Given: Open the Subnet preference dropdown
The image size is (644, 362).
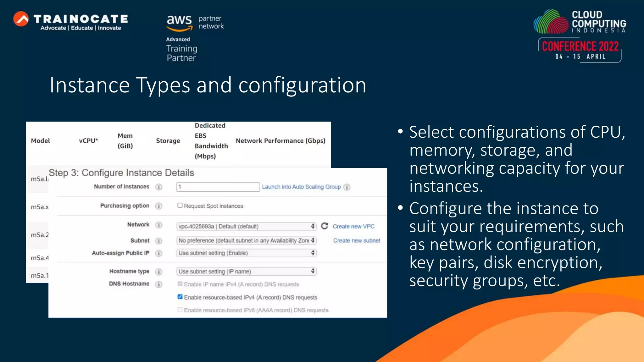Looking at the screenshot, I should pyautogui.click(x=246, y=240).
